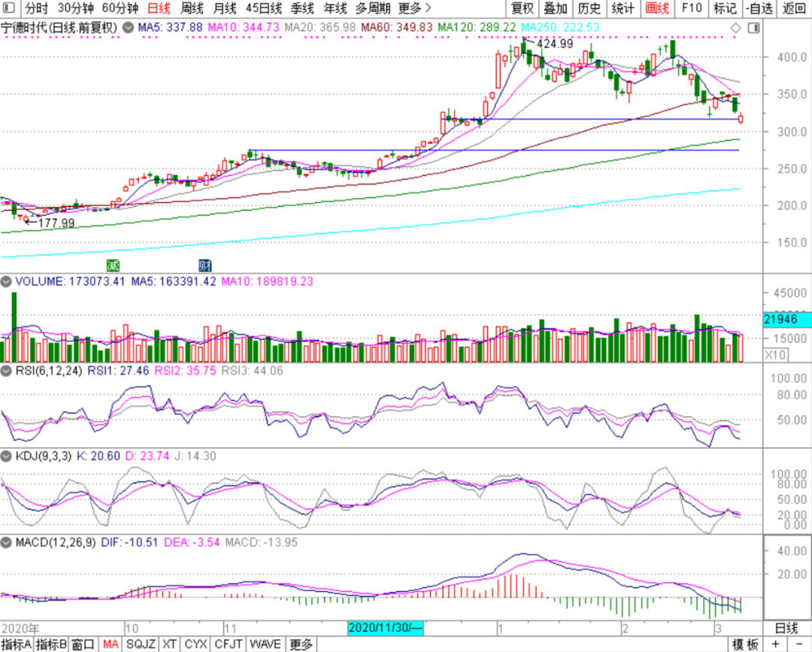Select 月线 monthly period
The width and height of the screenshot is (812, 652).
[x=224, y=8]
